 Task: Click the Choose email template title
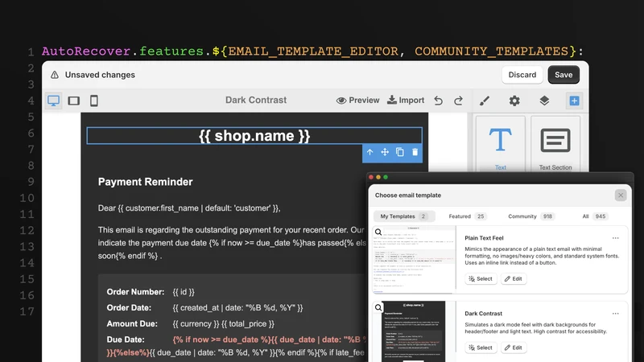click(x=408, y=195)
